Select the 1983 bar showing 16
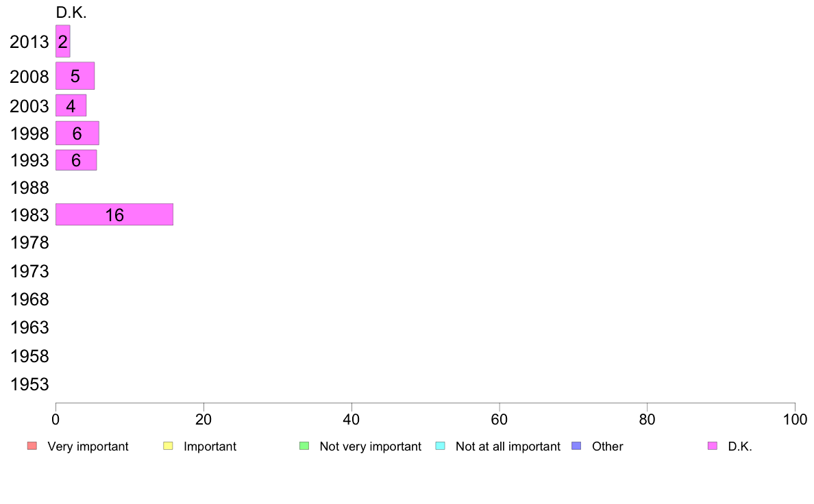The height and width of the screenshot is (504, 814). (x=114, y=214)
